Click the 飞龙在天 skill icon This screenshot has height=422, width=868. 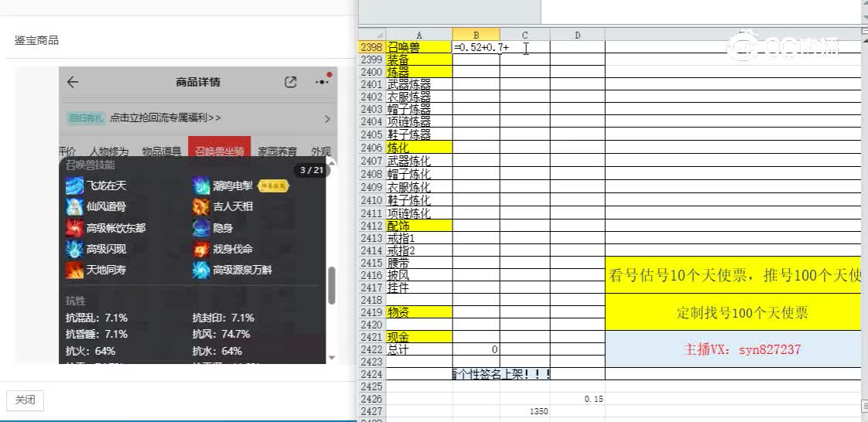[74, 185]
